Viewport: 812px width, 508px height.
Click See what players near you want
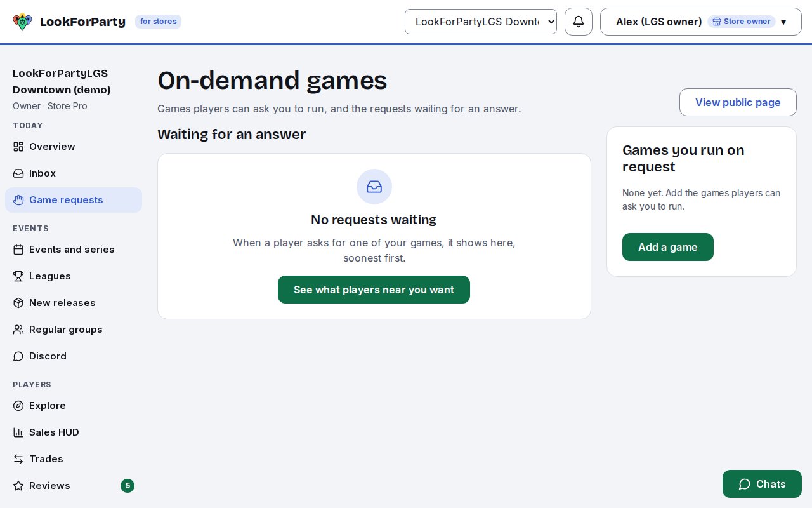coord(374,290)
